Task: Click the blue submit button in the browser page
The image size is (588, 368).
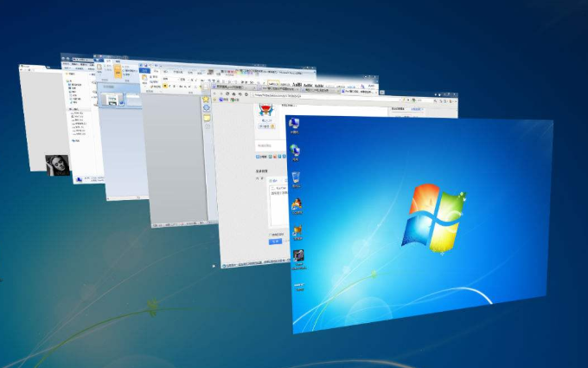Action: [275, 241]
